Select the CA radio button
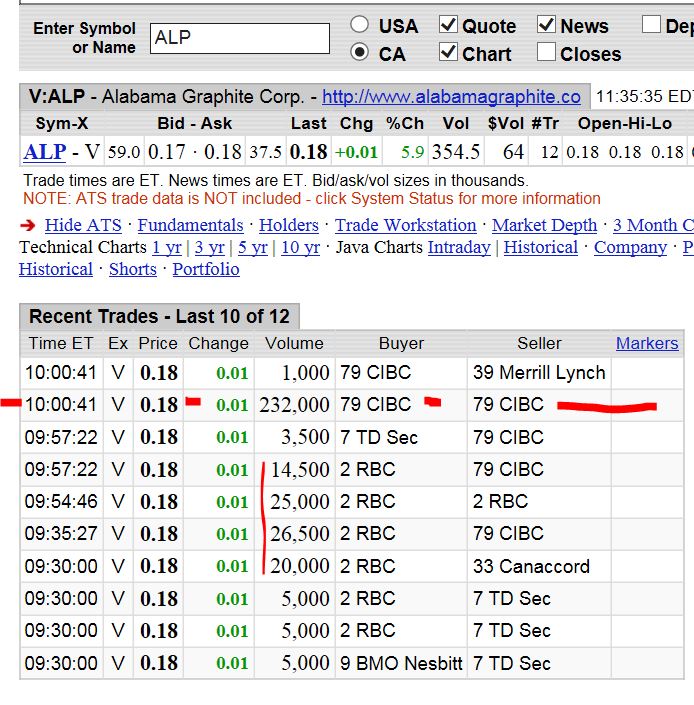Screen dimensions: 694x705 coord(360,53)
